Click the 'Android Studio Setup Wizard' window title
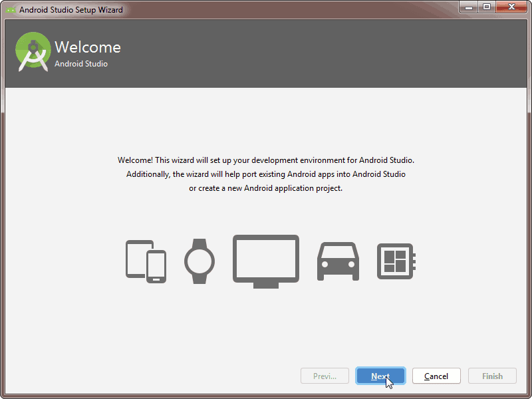The image size is (532, 399). (71, 9)
